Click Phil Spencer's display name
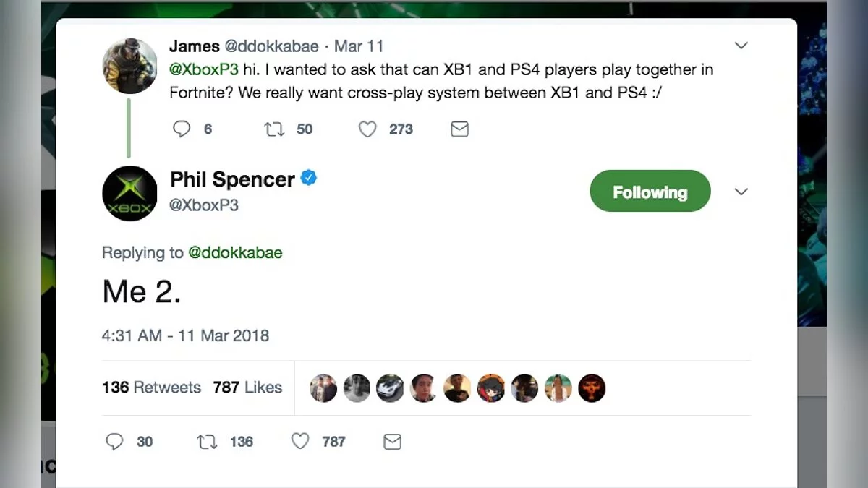The height and width of the screenshot is (488, 868). [x=232, y=179]
